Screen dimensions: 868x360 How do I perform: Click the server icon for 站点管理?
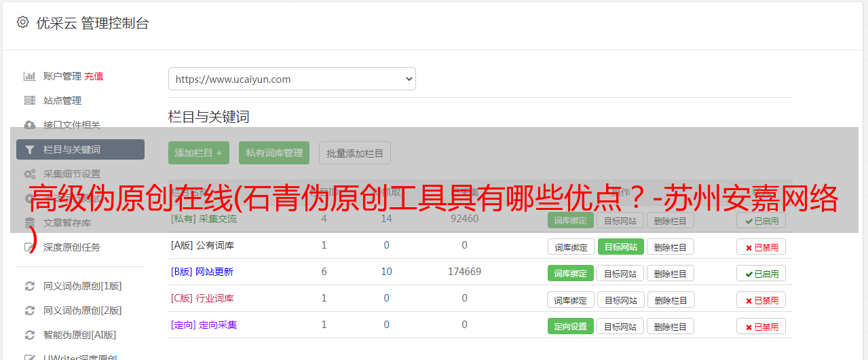click(x=30, y=101)
